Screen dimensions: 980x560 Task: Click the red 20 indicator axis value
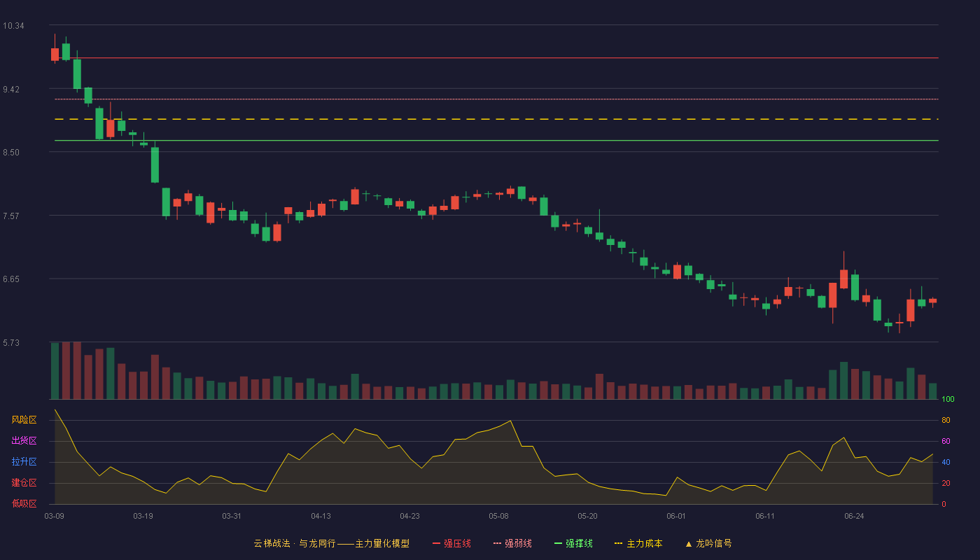click(945, 483)
